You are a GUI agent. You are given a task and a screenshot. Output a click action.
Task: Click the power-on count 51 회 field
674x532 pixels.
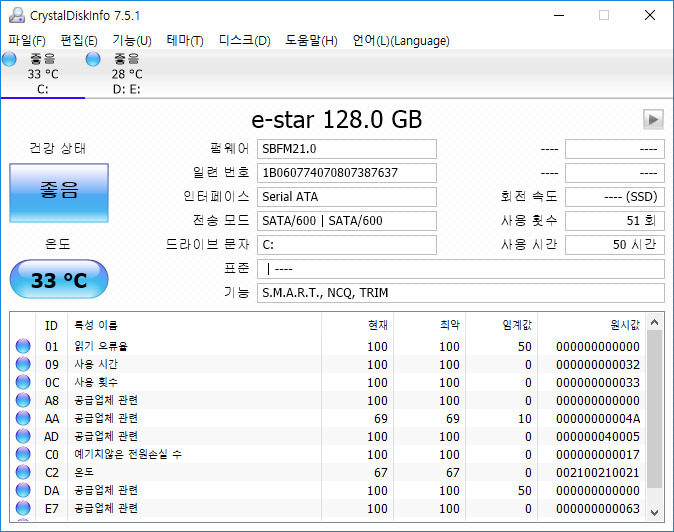click(615, 221)
